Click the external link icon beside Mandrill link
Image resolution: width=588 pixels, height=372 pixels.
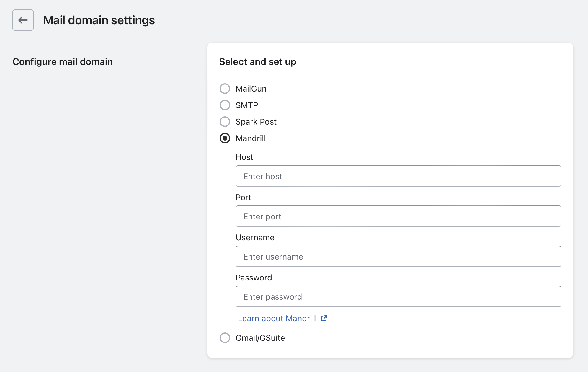point(324,318)
